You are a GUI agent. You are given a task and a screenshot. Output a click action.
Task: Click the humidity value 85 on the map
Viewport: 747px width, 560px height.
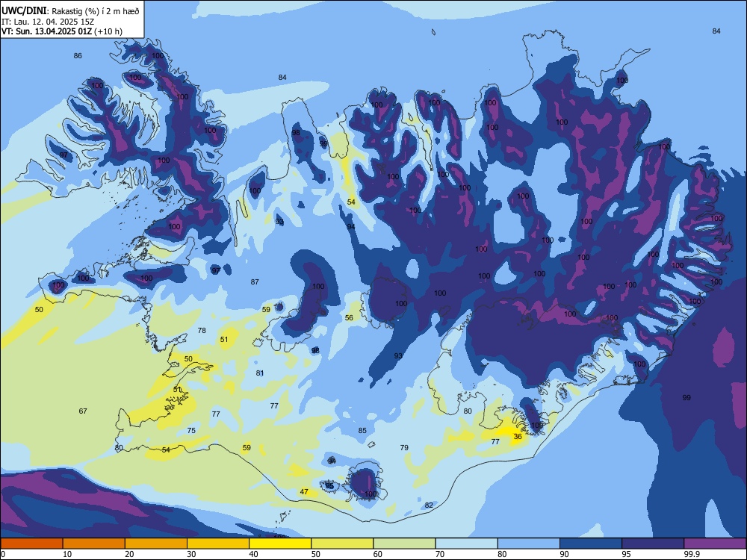(x=362, y=431)
